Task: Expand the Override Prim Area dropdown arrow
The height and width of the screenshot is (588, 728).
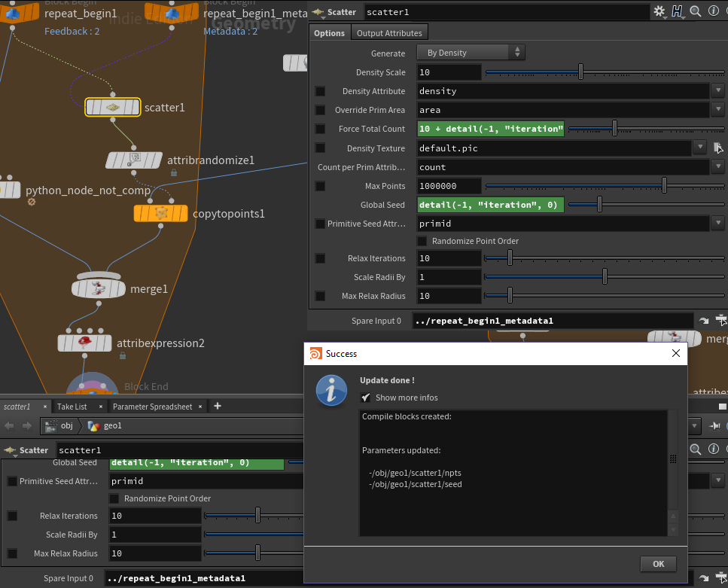Action: pos(718,110)
